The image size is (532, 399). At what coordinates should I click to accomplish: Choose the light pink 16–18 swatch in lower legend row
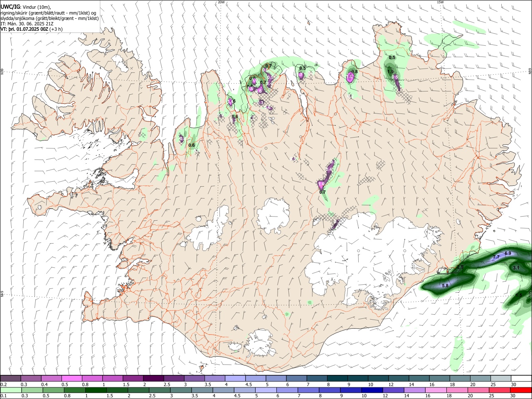tap(436, 390)
